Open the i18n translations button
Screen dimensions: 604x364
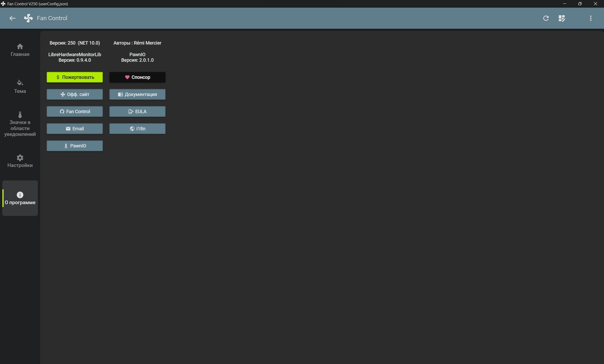pos(137,129)
